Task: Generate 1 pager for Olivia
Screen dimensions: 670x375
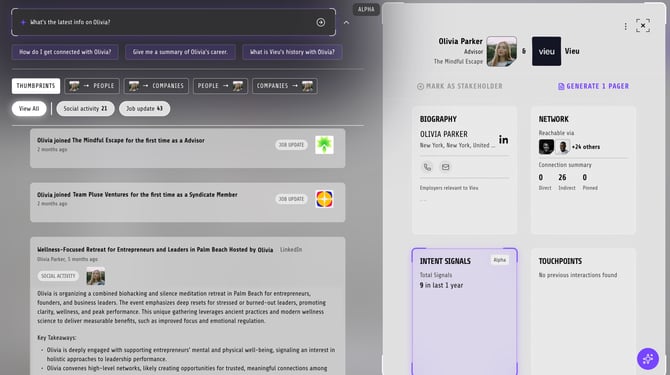Action: (x=594, y=86)
